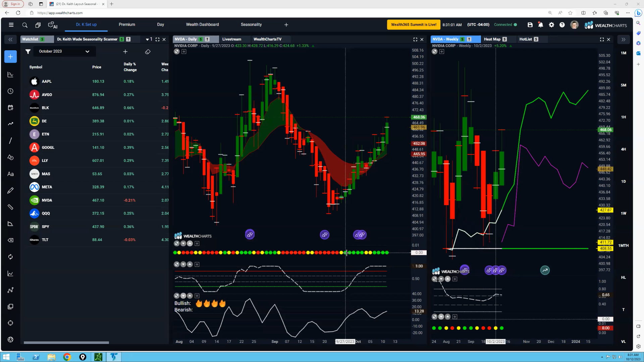This screenshot has height=362, width=644.
Task: Open the help question mark icon
Action: [562, 25]
